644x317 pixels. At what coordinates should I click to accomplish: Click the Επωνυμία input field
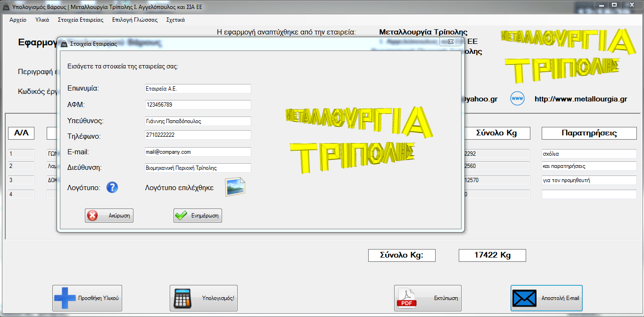pyautogui.click(x=198, y=89)
